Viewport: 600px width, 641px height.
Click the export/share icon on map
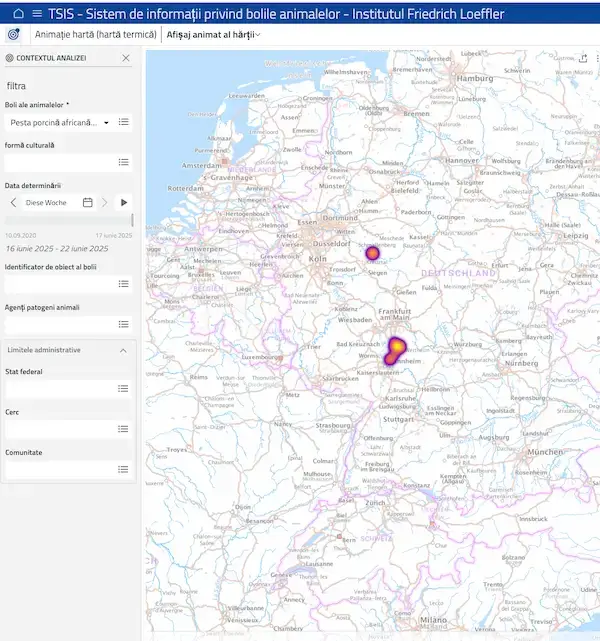(583, 59)
